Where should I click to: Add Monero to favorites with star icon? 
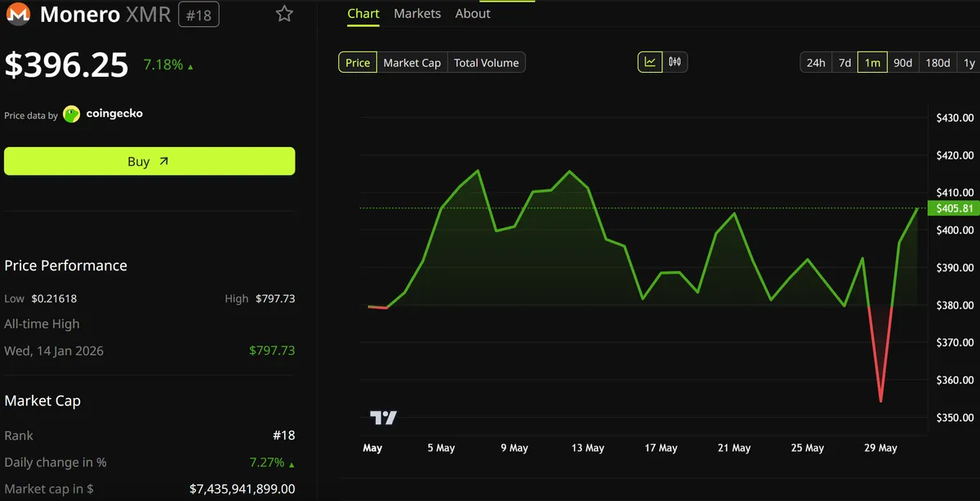tap(284, 14)
